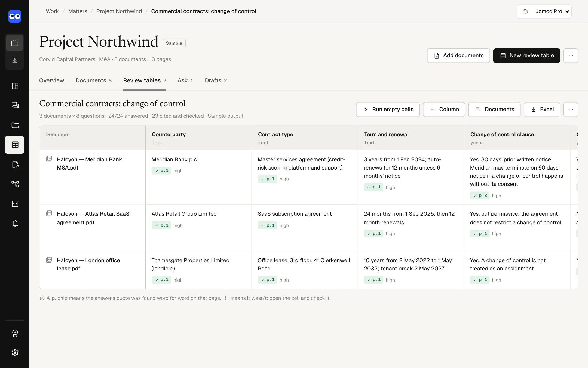Viewport: 588px width, 368px height.
Task: Click the Contract type column header
Action: point(305,138)
